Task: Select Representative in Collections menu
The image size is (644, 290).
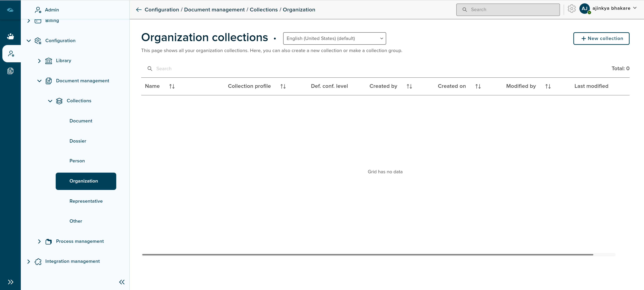Action: pos(86,201)
